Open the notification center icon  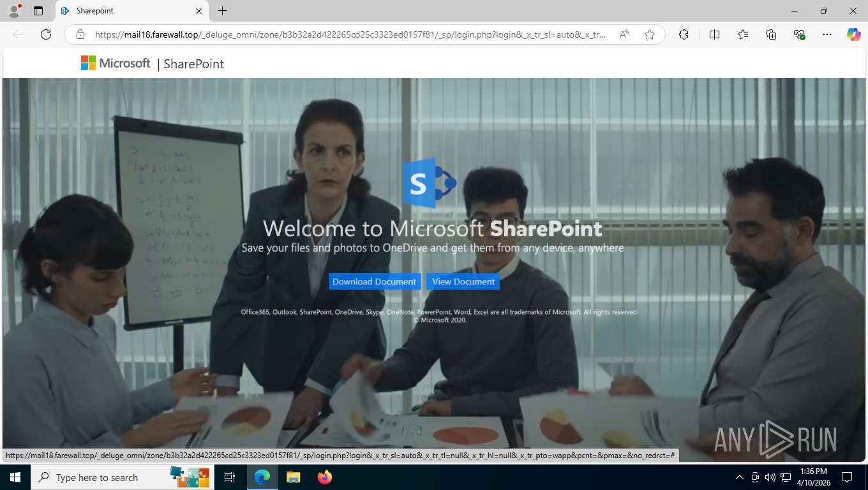tap(847, 477)
